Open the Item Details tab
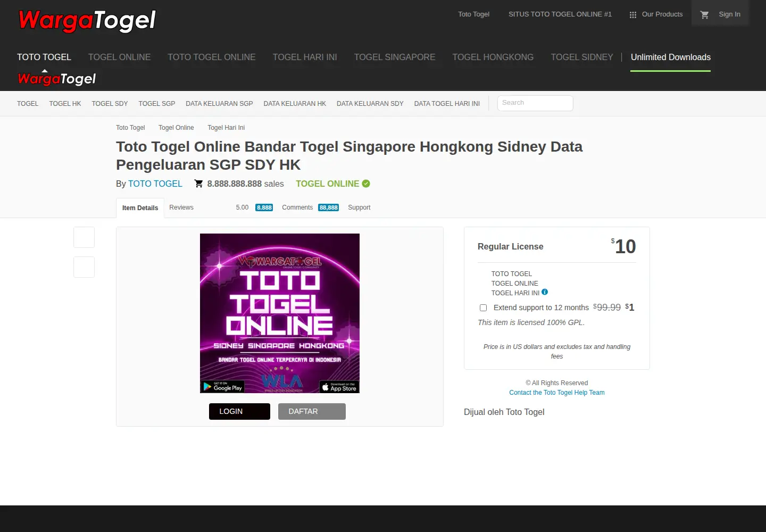766x532 pixels. [x=140, y=208]
